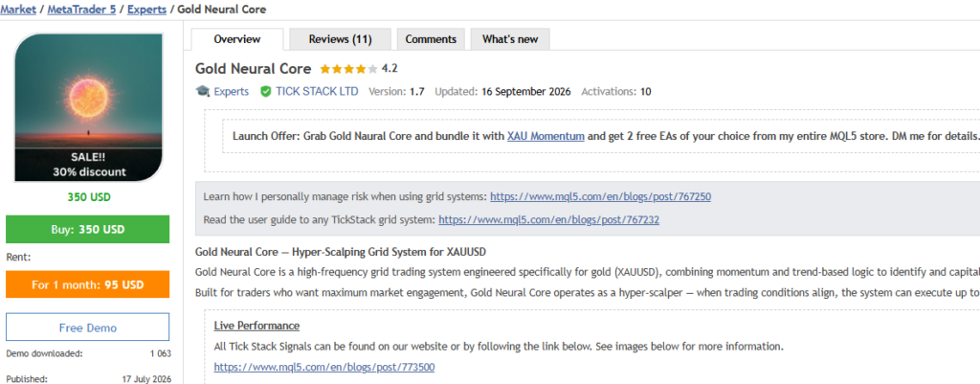The image size is (980, 384).
Task: Click the Published 17 July 2026 date
Action: (x=146, y=379)
